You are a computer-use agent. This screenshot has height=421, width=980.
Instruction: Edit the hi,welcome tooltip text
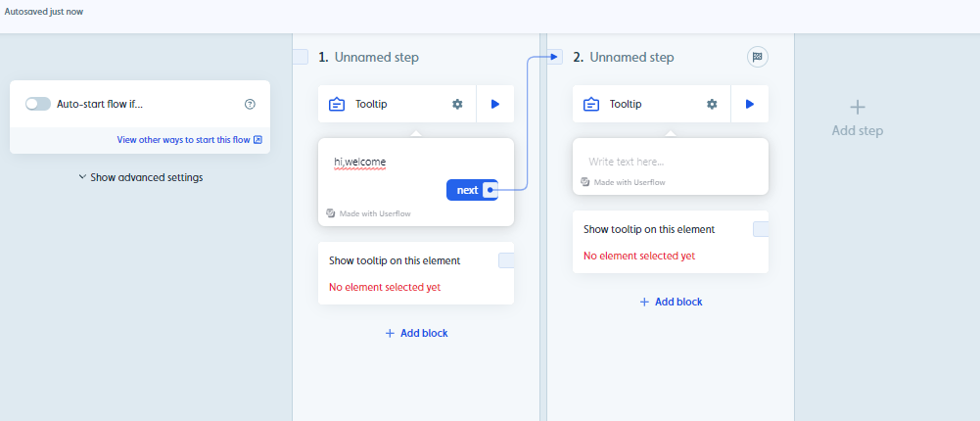point(360,163)
